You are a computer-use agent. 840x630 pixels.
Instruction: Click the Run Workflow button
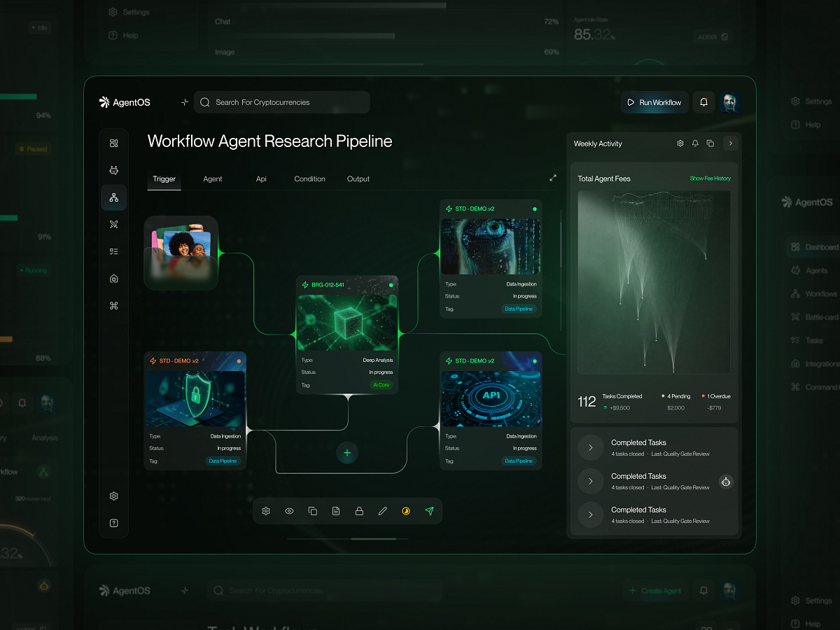click(654, 102)
